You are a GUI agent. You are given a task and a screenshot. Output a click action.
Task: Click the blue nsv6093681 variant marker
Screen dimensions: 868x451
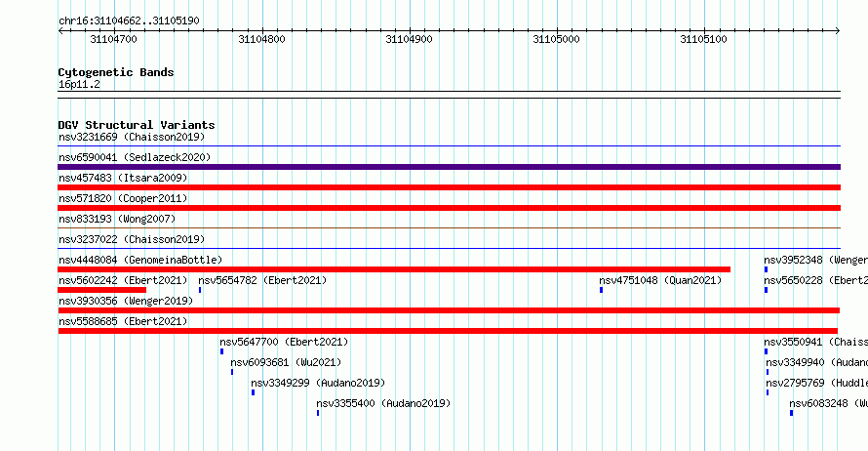pyautogui.click(x=232, y=372)
